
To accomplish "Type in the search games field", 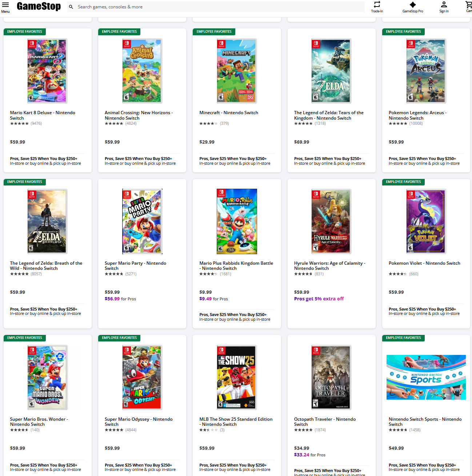I will point(218,7).
